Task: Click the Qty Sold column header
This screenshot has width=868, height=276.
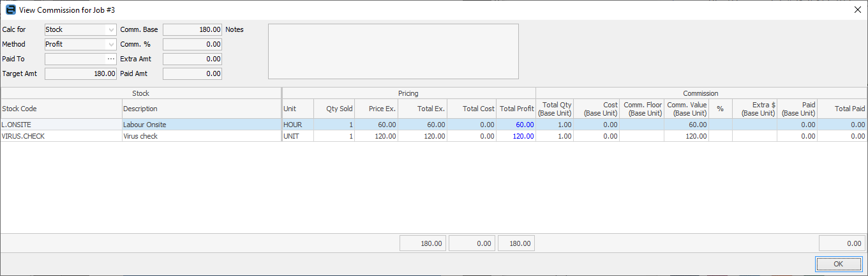Action: click(334, 109)
